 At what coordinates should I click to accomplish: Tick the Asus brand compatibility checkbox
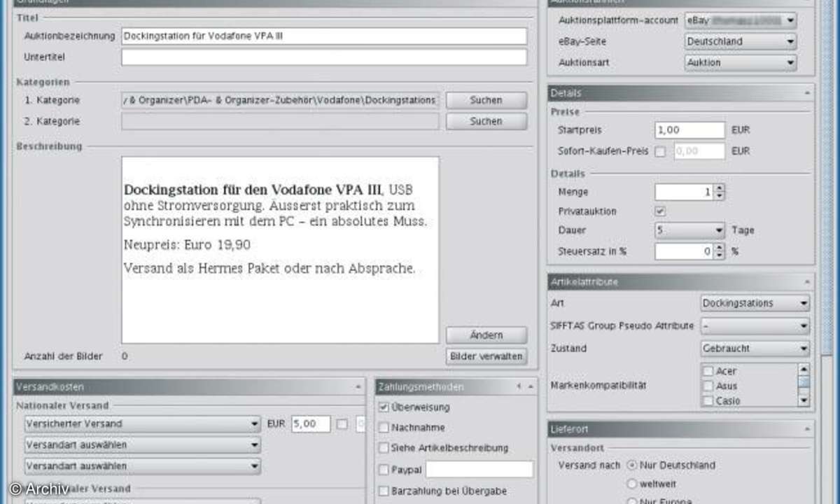pyautogui.click(x=708, y=386)
